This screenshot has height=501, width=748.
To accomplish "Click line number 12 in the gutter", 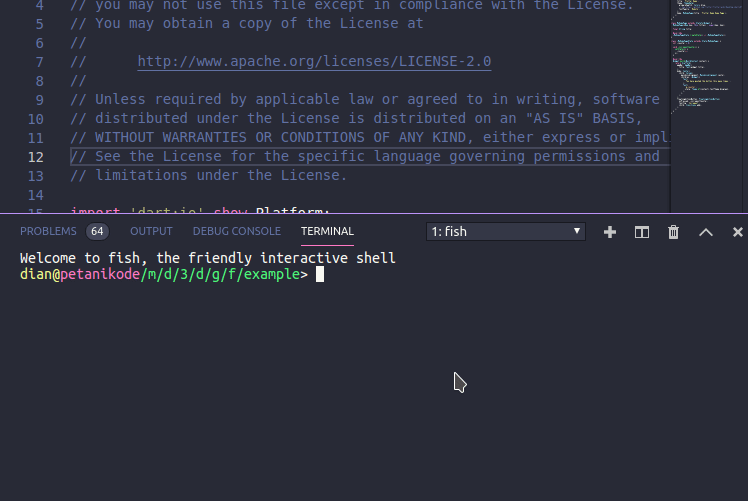I will [x=36, y=157].
